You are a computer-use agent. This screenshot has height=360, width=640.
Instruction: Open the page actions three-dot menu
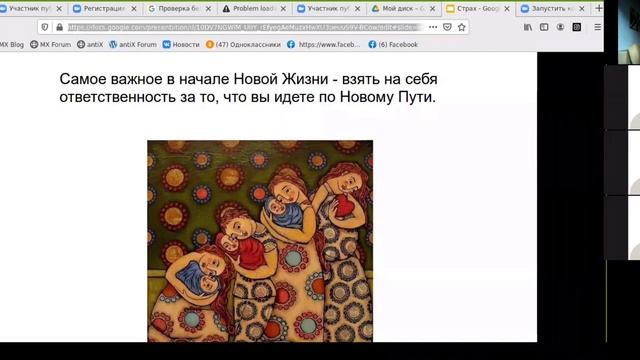point(433,27)
